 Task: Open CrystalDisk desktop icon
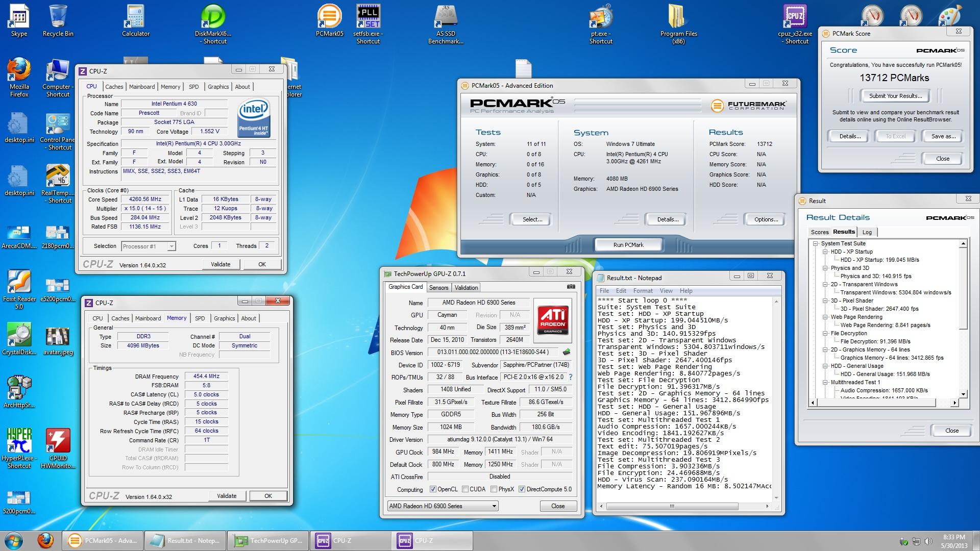(x=19, y=339)
